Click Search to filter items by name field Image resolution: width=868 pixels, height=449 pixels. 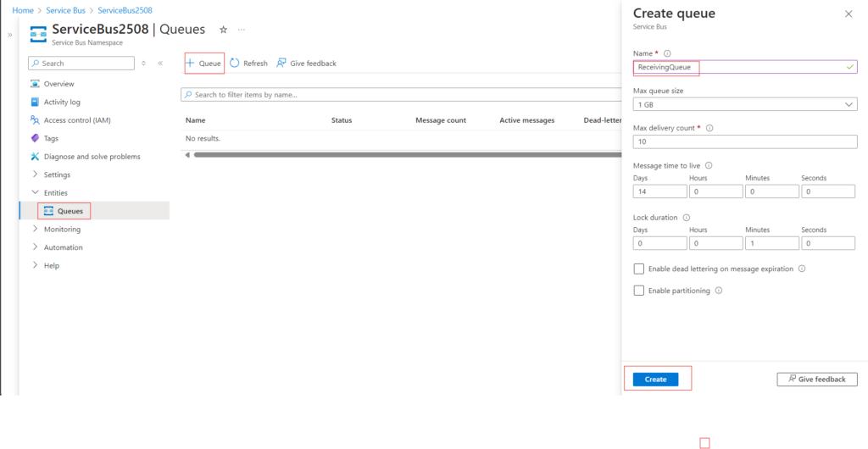[401, 95]
